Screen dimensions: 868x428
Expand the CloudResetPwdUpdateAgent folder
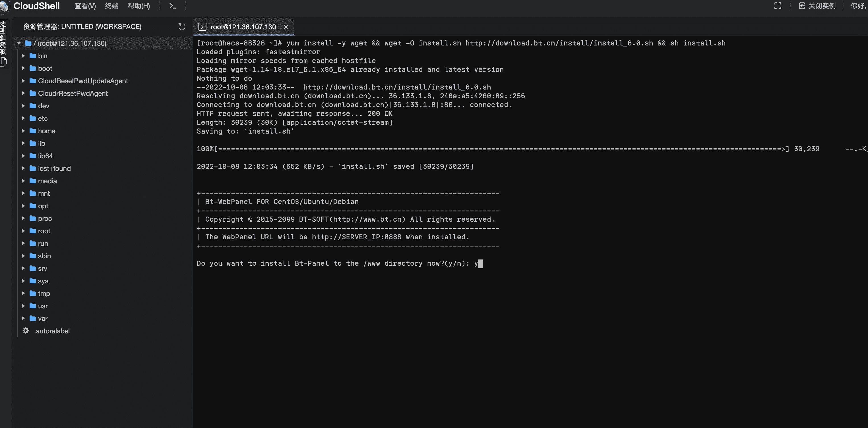(x=23, y=81)
